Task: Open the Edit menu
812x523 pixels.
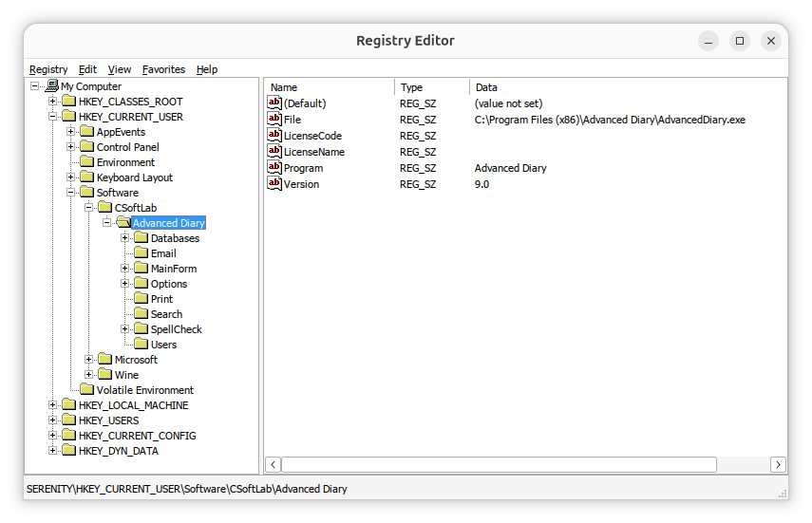Action: coord(87,69)
